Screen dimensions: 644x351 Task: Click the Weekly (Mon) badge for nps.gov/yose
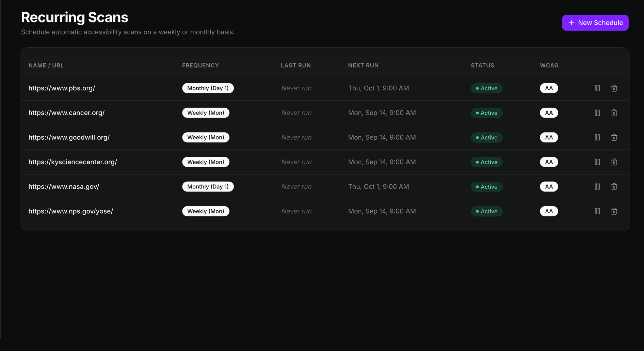click(206, 211)
